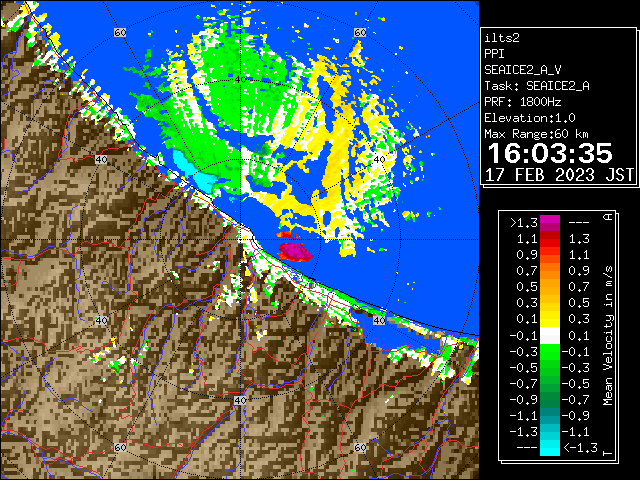This screenshot has height=480, width=640.
Task: Click the large time stamp 16:03:35
Action: pos(550,153)
